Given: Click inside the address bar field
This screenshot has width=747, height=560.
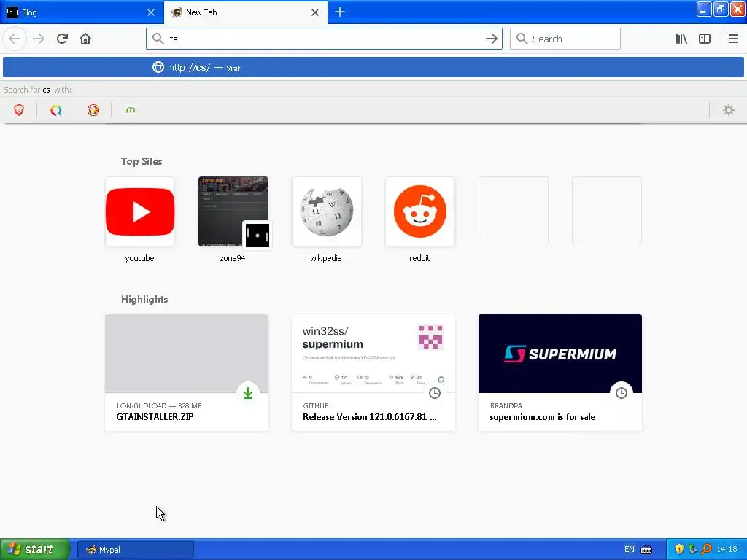Looking at the screenshot, I should pos(324,39).
